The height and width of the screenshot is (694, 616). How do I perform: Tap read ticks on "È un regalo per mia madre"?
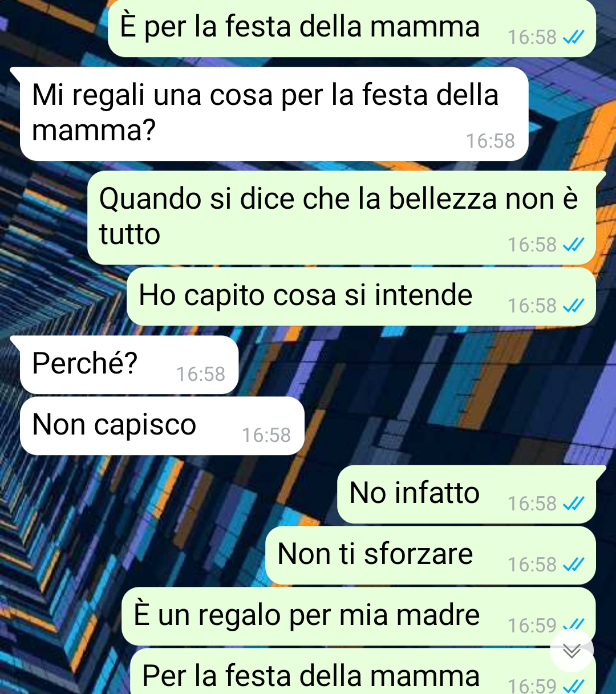click(x=573, y=626)
